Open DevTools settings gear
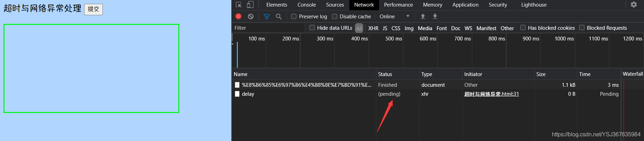 tap(634, 5)
